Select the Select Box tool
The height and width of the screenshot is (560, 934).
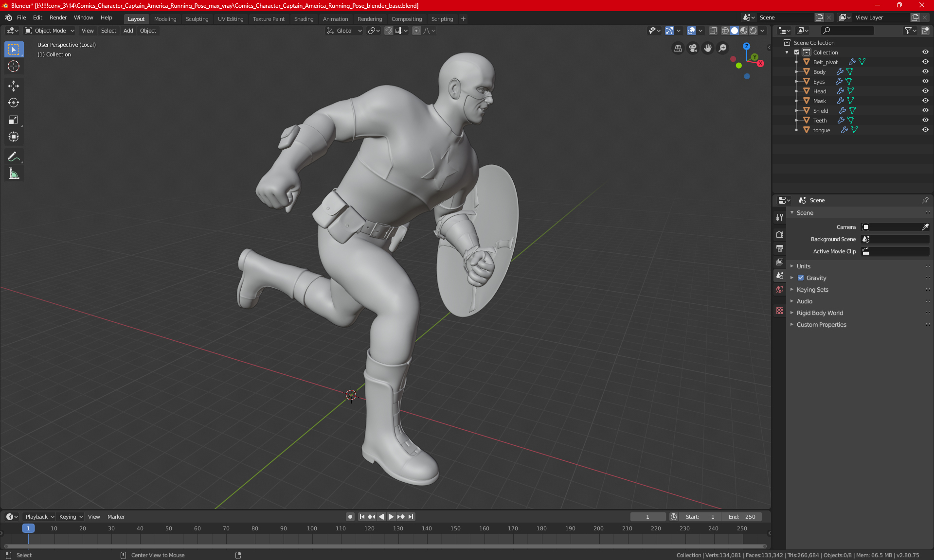click(14, 50)
